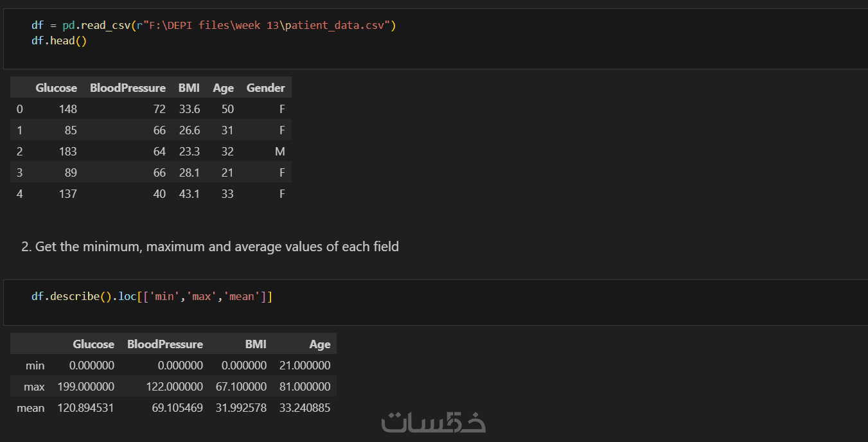Select the min row label
868x442 pixels.
click(35, 366)
